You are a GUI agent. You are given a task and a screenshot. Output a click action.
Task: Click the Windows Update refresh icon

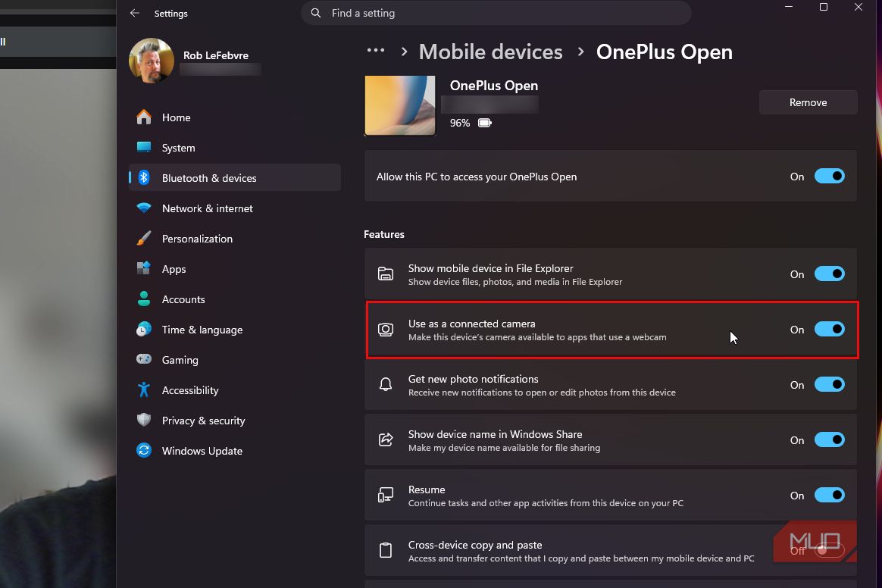tap(144, 450)
